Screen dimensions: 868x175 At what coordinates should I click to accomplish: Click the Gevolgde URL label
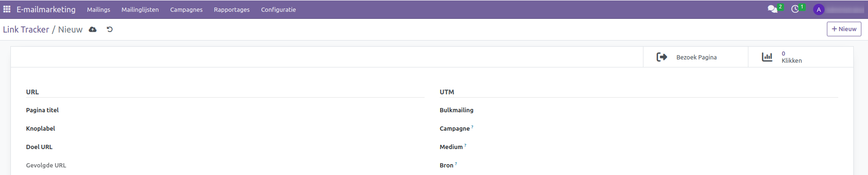tap(46, 165)
